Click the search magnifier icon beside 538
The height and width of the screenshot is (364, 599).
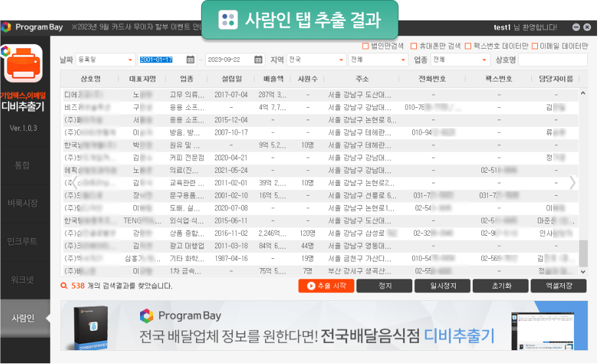pos(64,285)
